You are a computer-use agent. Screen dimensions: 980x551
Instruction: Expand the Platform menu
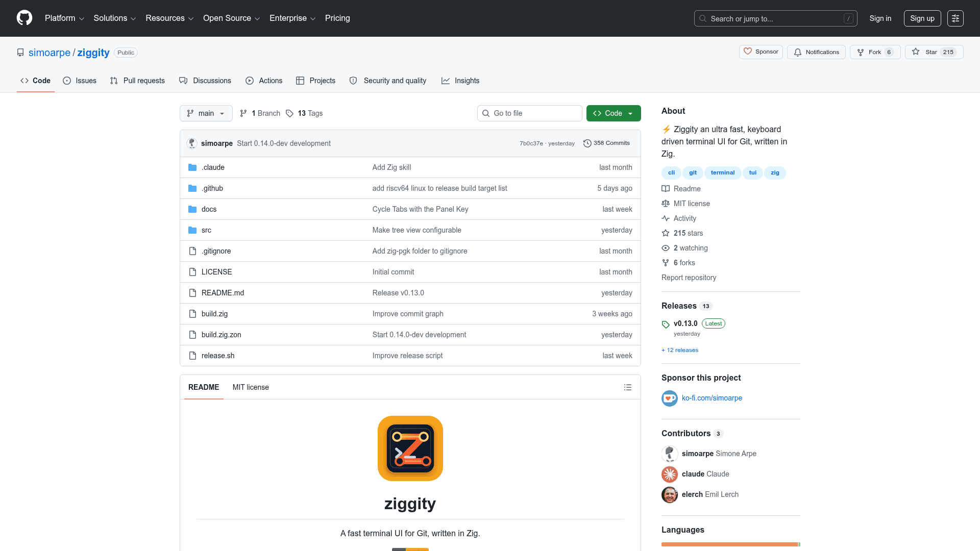(64, 18)
